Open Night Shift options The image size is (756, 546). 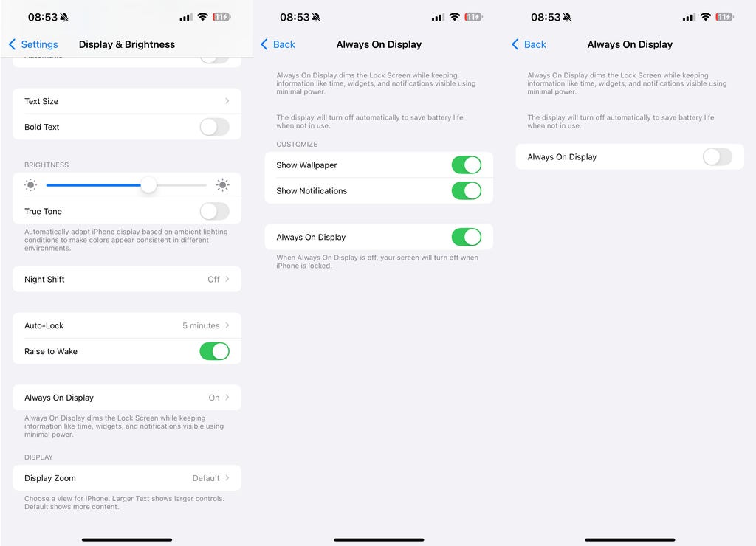127,280
